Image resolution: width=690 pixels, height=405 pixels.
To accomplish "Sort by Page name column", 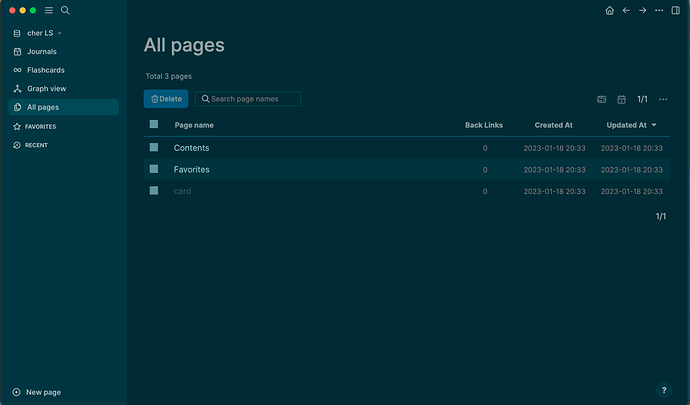I will [194, 125].
